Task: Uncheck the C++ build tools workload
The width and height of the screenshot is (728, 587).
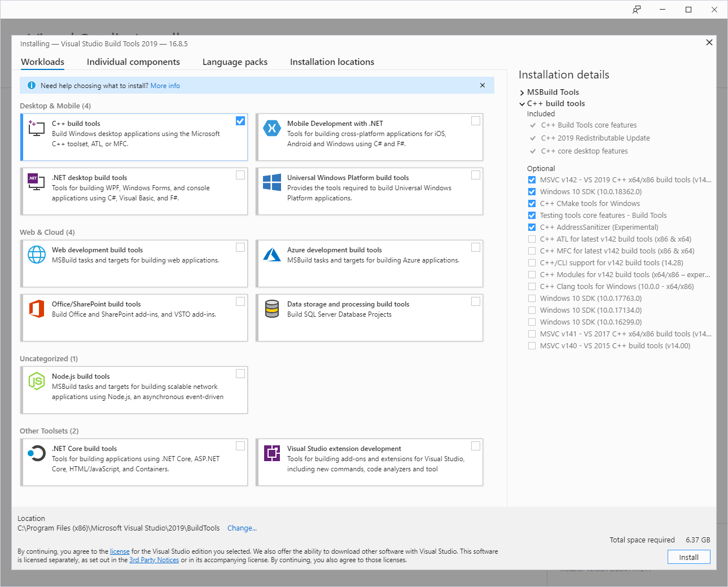Action: [x=240, y=121]
